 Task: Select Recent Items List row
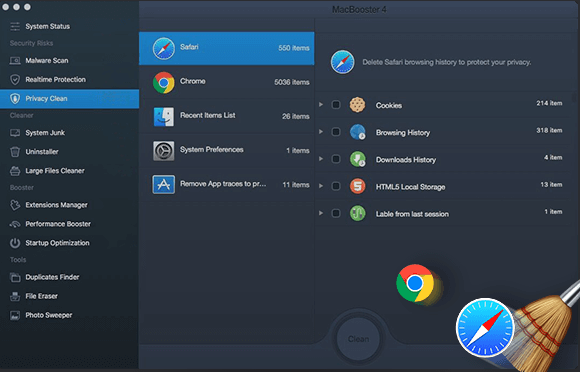227,116
